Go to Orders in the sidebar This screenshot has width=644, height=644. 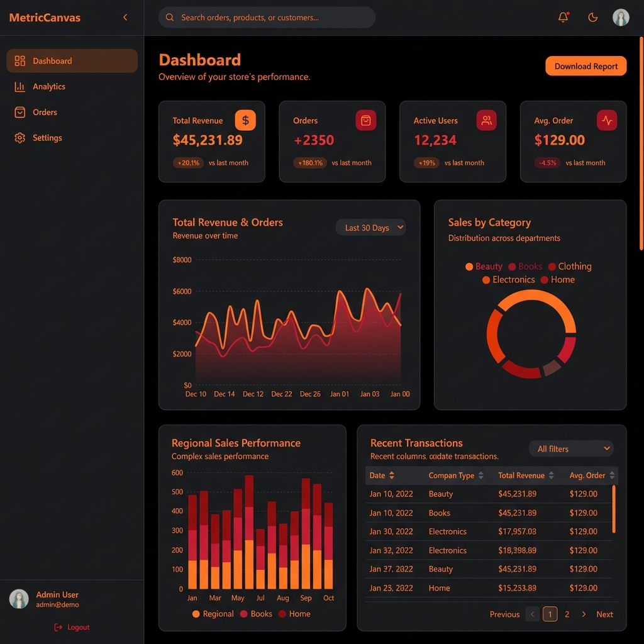45,113
